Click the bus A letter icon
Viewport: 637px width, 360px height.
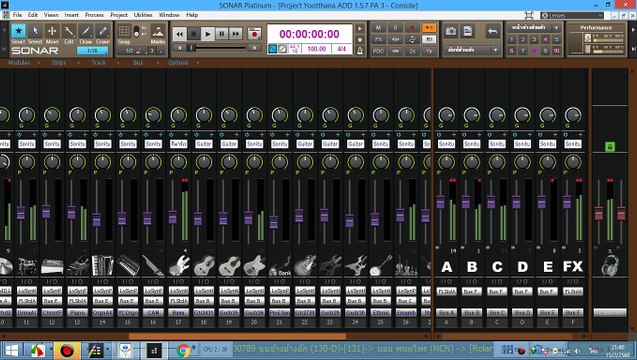click(446, 267)
